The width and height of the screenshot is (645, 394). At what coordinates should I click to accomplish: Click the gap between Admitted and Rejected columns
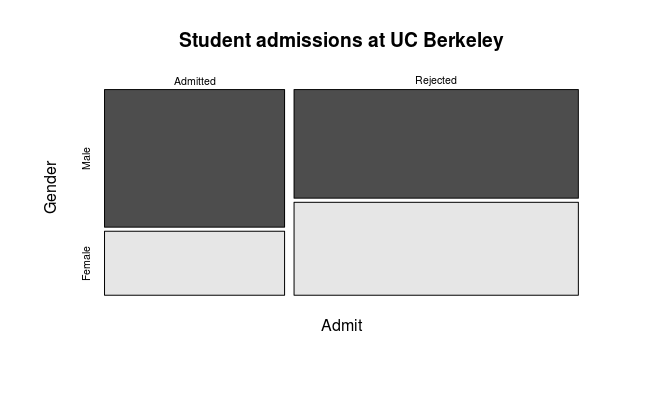(x=289, y=192)
